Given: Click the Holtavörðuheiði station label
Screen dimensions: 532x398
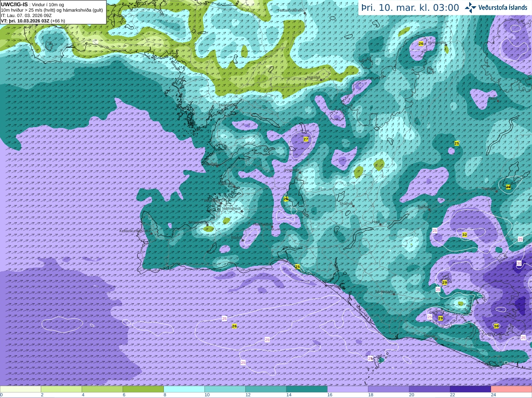Looking at the screenshot, I should point(291,10).
